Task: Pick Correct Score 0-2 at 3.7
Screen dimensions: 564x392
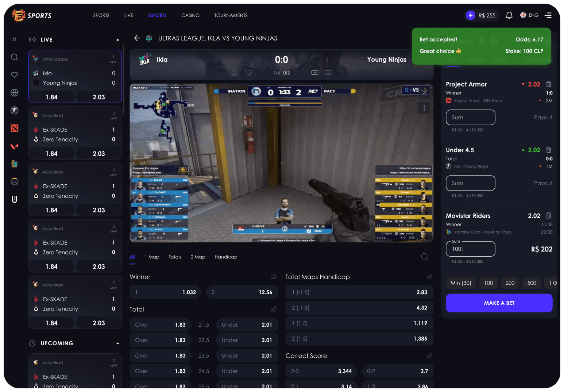Action: click(397, 371)
